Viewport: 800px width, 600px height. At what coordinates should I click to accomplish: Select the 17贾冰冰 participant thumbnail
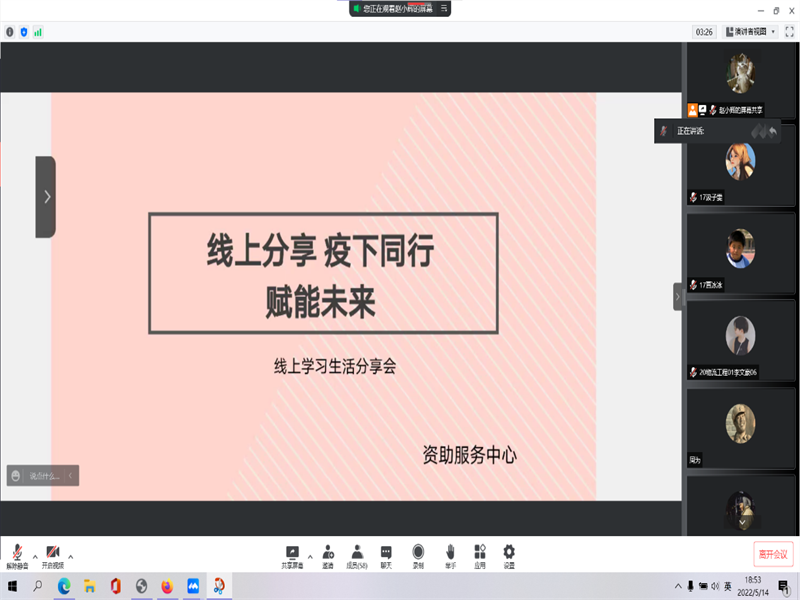pyautogui.click(x=740, y=250)
